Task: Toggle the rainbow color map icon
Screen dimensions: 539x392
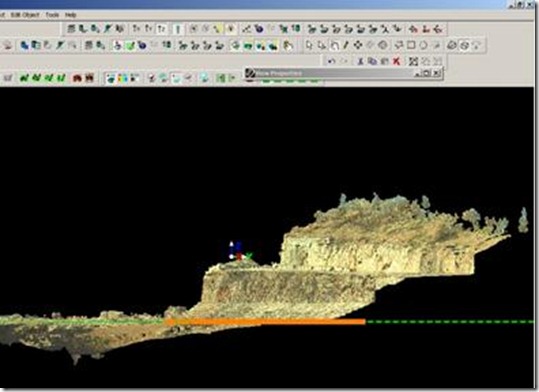Action: 122,78
